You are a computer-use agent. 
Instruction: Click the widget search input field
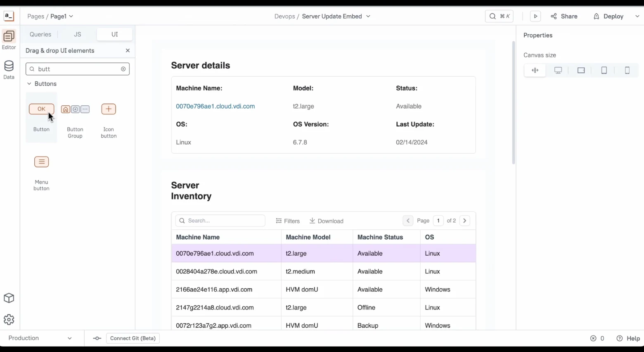point(78,69)
